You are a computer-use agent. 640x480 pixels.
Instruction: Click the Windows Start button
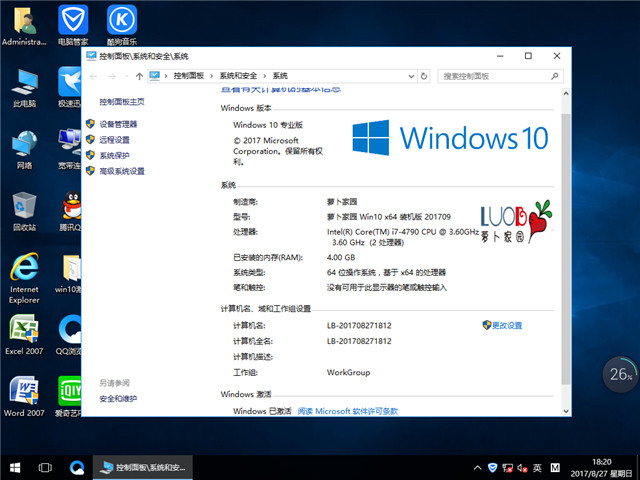[15, 467]
